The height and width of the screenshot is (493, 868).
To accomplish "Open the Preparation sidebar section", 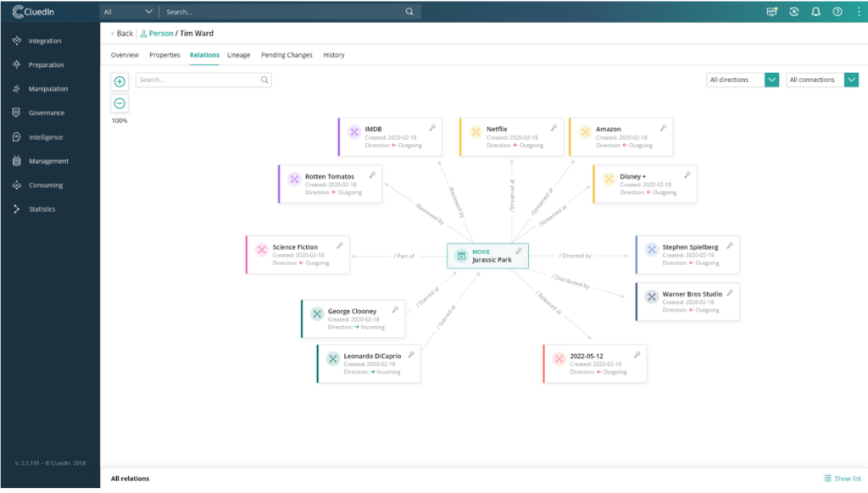I will [38, 64].
